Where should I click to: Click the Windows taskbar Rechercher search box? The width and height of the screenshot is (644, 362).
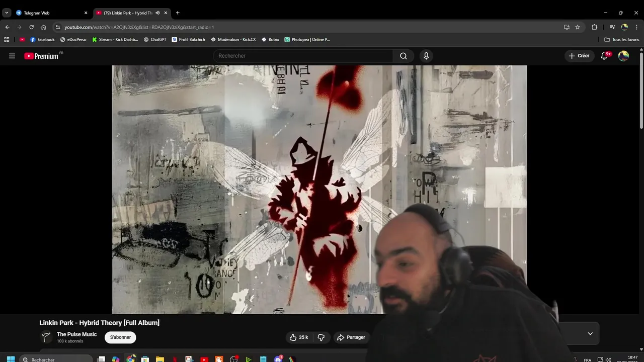pos(56,359)
